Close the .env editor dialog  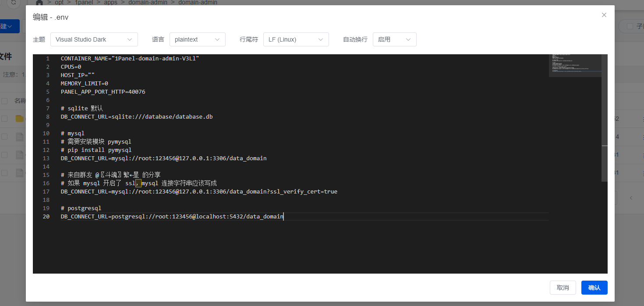[x=604, y=15]
